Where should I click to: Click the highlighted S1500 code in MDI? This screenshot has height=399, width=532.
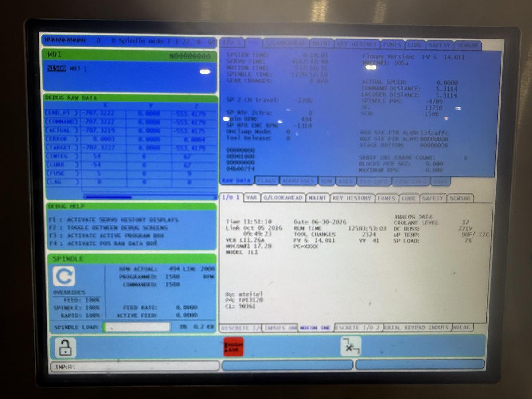coord(57,69)
